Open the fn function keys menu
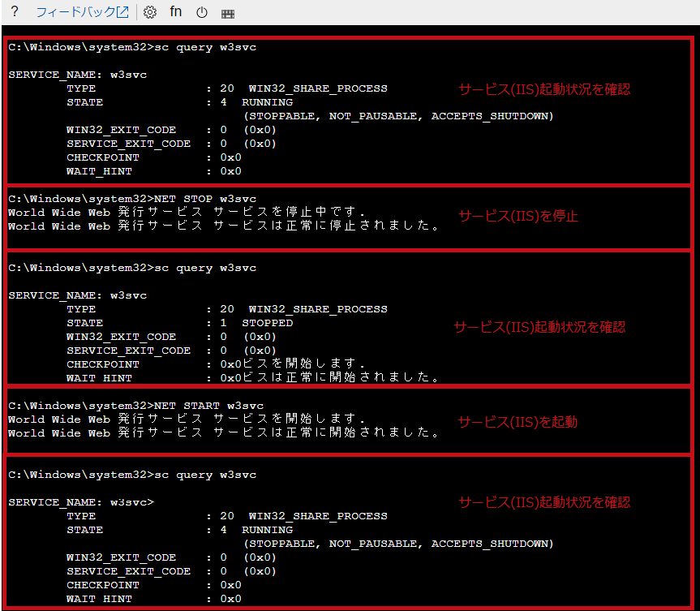The image size is (700, 611). (176, 11)
